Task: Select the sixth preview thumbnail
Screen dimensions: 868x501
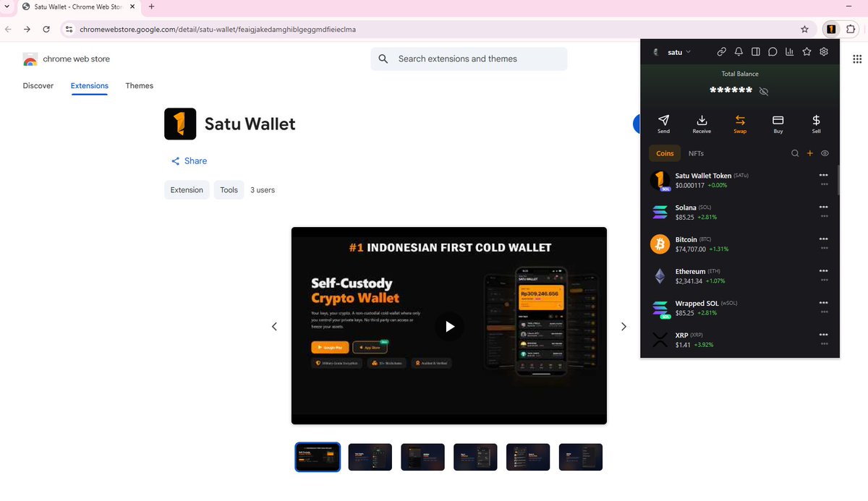Action: click(x=581, y=457)
